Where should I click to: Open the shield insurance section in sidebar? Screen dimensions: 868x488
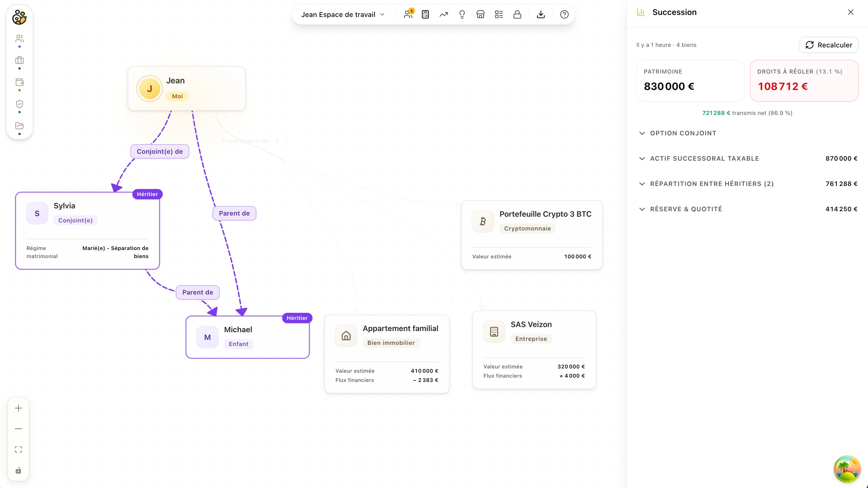click(19, 104)
